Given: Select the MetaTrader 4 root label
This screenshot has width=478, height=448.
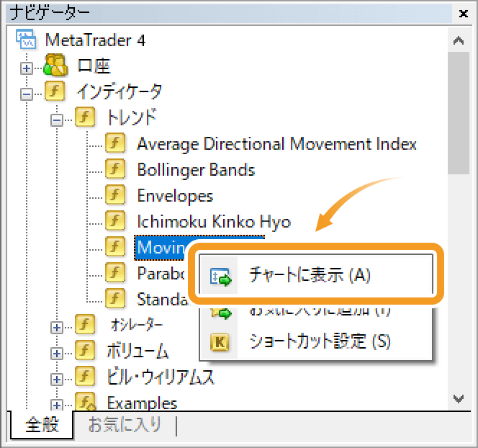Looking at the screenshot, I should (x=95, y=40).
